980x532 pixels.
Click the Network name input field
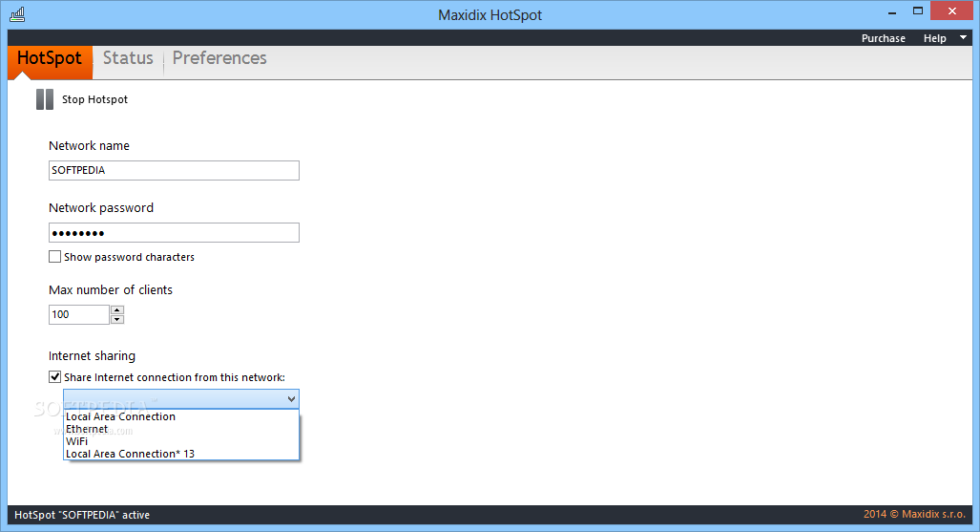coord(174,170)
